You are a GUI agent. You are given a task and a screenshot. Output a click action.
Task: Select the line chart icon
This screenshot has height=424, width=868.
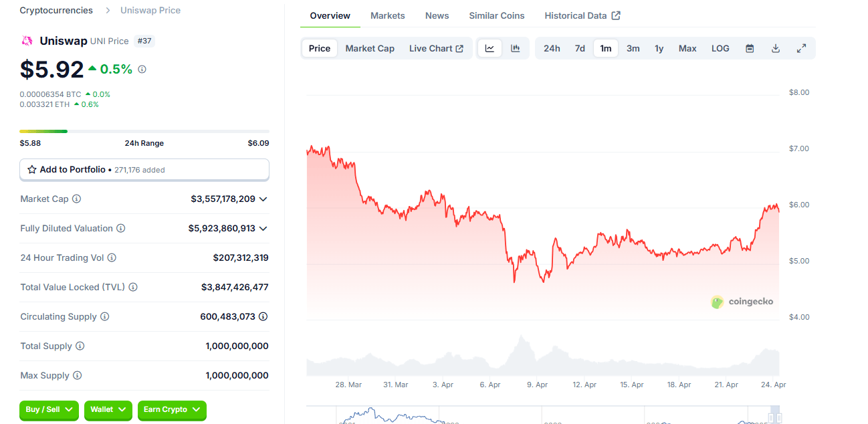(x=490, y=47)
